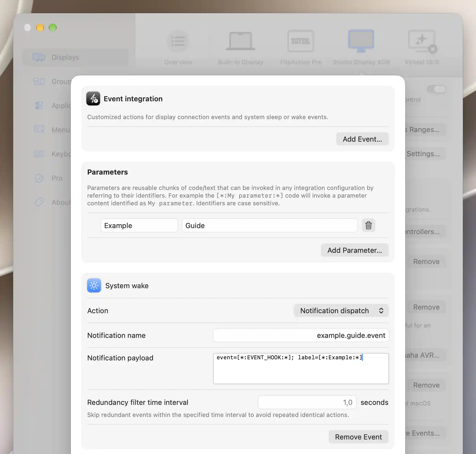The image size is (476, 454).
Task: Edit the parameter identifier field 'Example'
Action: (x=139, y=225)
